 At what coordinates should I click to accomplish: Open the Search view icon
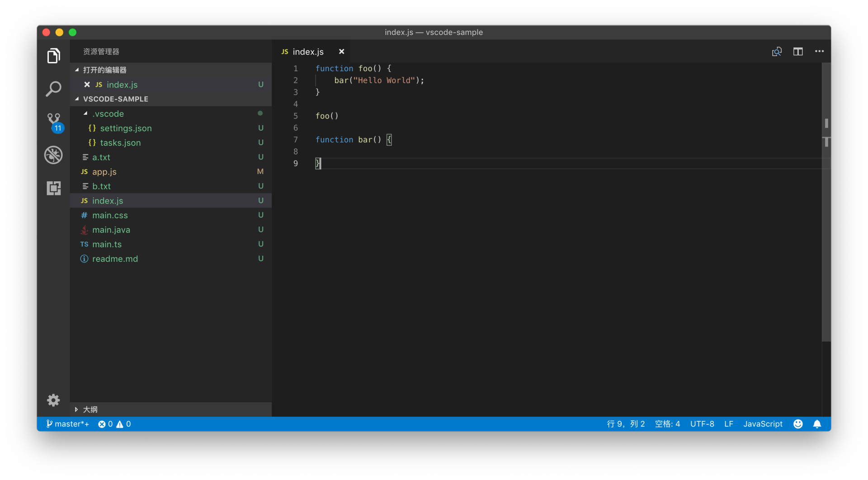click(53, 89)
